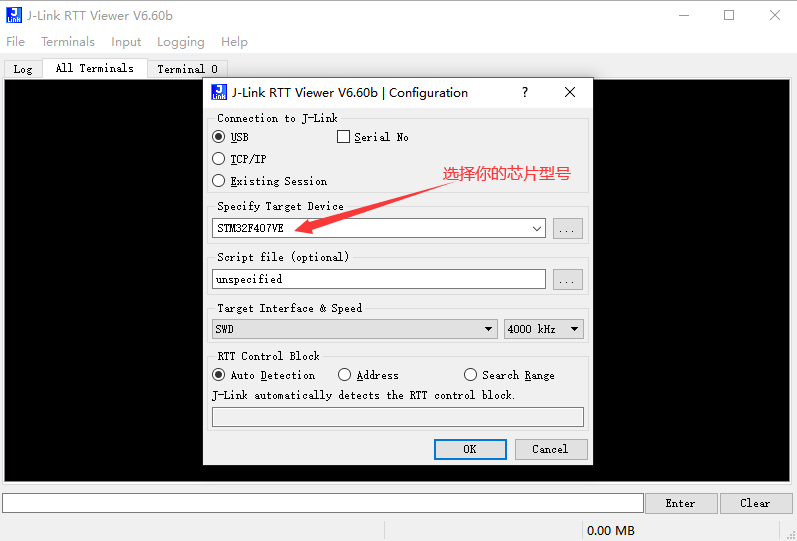The image size is (797, 541).
Task: Click the dialog help question mark button
Action: 525,92
